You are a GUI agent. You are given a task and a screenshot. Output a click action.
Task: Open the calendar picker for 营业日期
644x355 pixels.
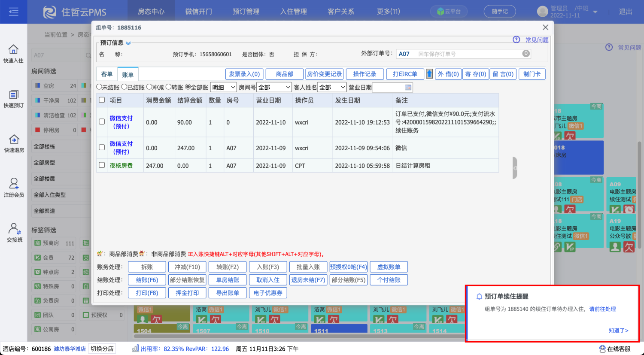click(408, 88)
